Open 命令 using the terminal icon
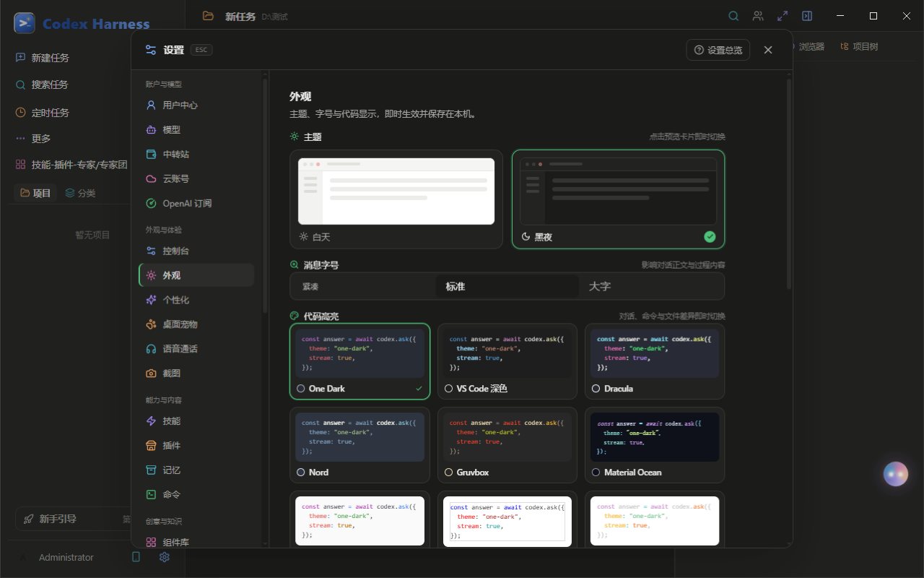The width and height of the screenshot is (924, 578). pyautogui.click(x=151, y=494)
